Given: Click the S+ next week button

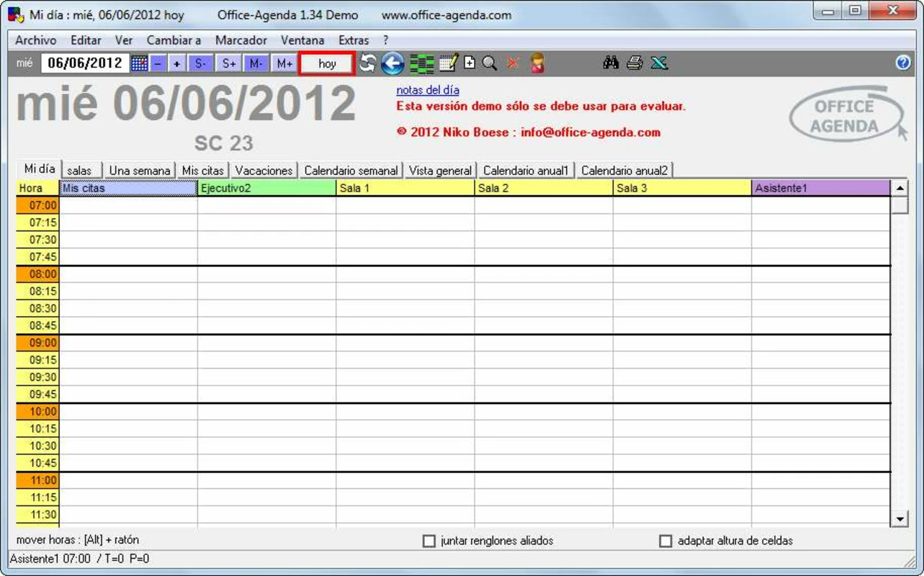Looking at the screenshot, I should [x=228, y=63].
